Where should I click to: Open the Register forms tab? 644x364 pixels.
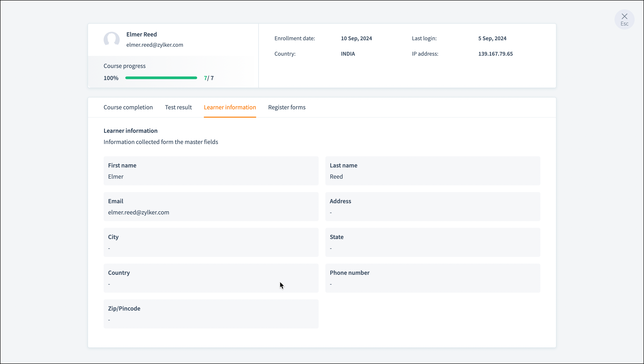tap(287, 107)
